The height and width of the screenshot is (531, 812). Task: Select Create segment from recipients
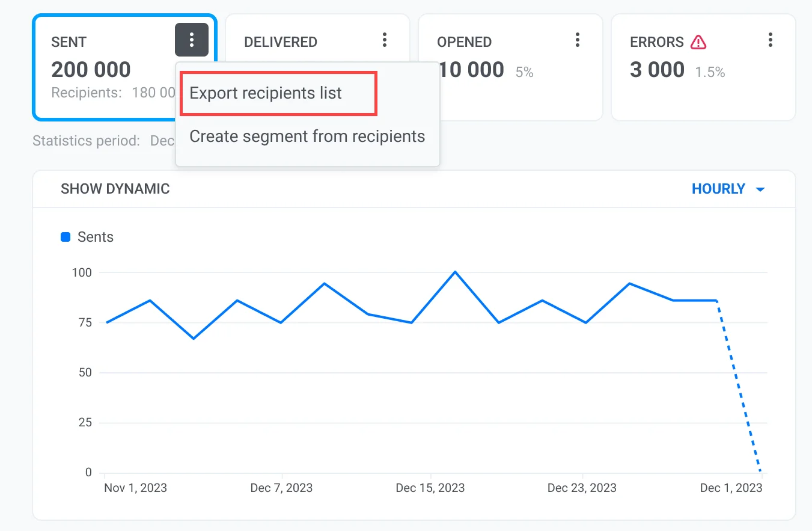click(307, 137)
